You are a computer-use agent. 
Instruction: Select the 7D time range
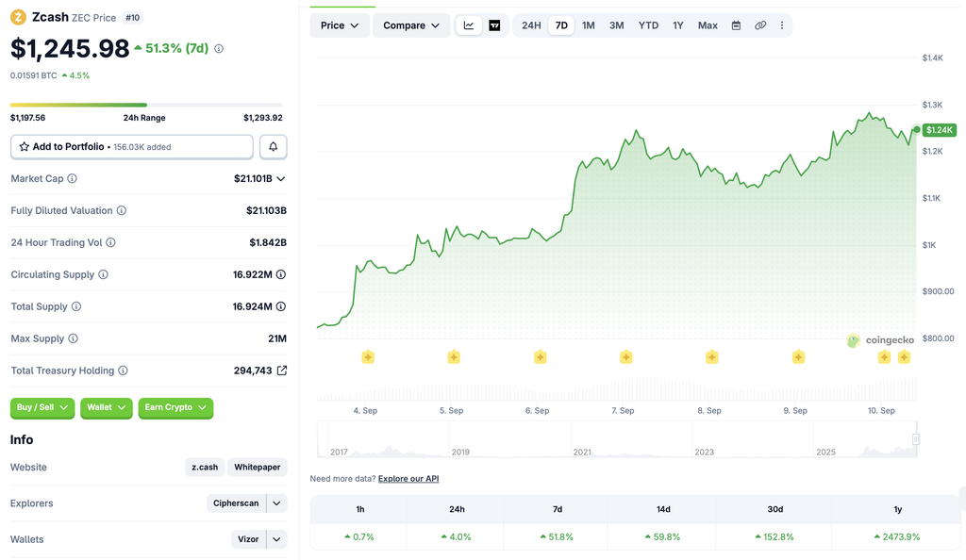(x=561, y=25)
